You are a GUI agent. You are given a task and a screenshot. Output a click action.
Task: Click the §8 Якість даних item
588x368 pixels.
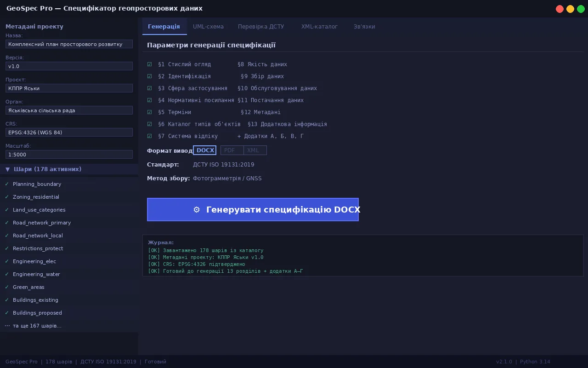coord(262,64)
